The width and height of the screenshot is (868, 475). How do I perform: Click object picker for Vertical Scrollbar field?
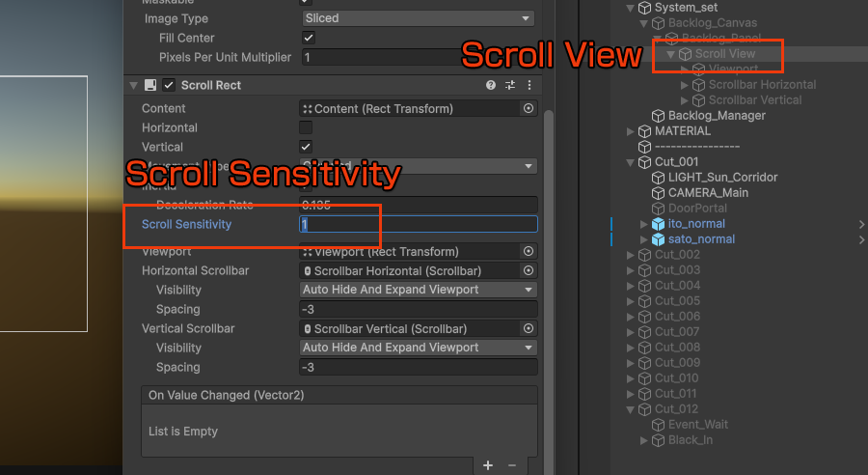coord(528,329)
